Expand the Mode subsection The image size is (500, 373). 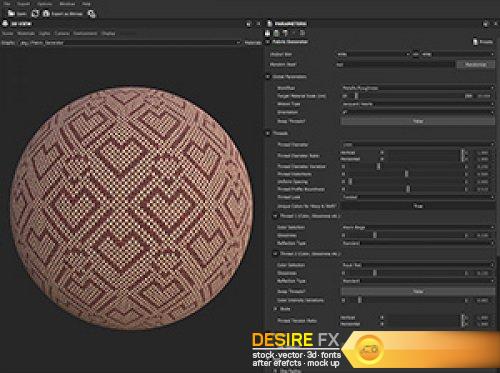tap(275, 309)
